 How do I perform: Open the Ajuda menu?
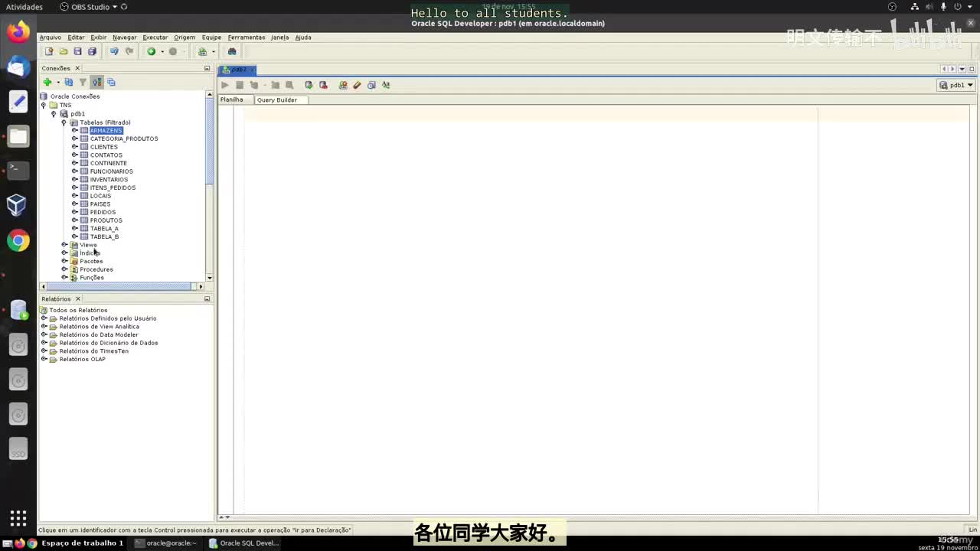point(303,37)
